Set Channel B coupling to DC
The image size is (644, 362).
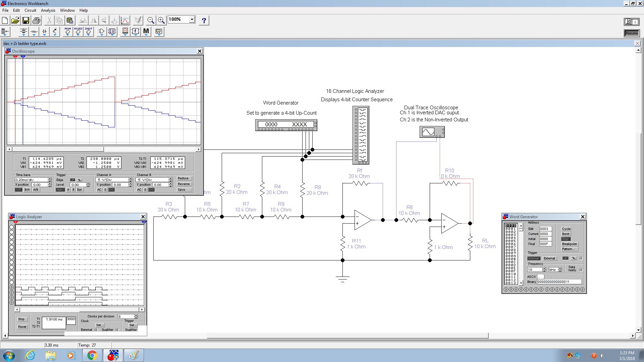[x=152, y=190]
